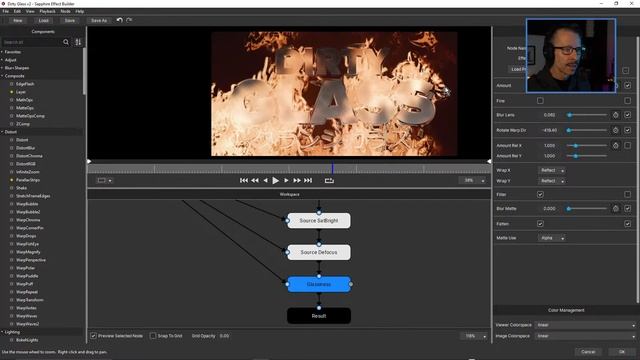640x360 pixels.
Task: Open the Wrap Y dropdown
Action: [552, 181]
